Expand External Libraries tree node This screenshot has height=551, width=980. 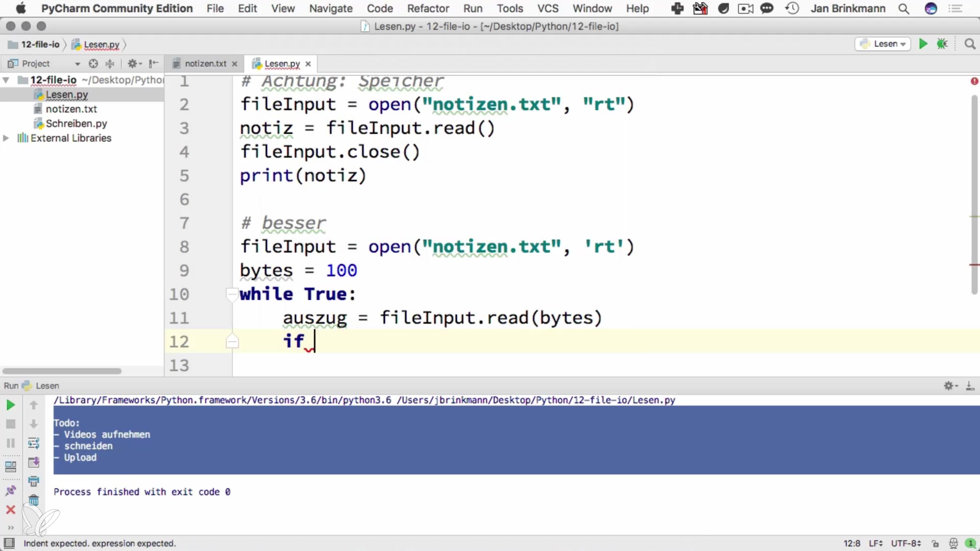[x=6, y=138]
